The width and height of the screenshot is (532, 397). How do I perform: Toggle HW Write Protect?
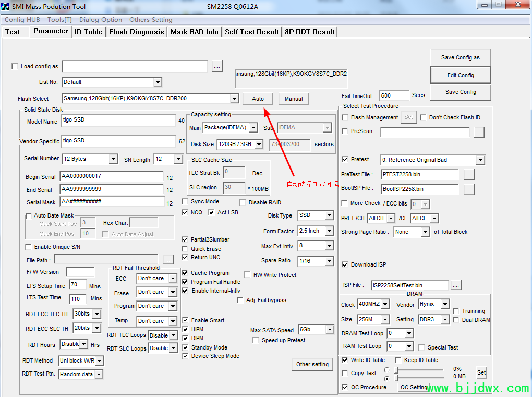pyautogui.click(x=247, y=274)
